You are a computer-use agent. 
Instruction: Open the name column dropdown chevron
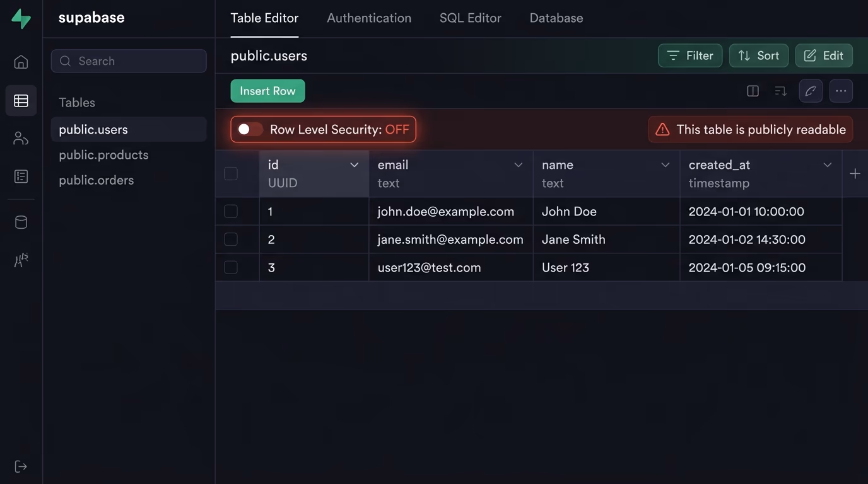pyautogui.click(x=665, y=165)
